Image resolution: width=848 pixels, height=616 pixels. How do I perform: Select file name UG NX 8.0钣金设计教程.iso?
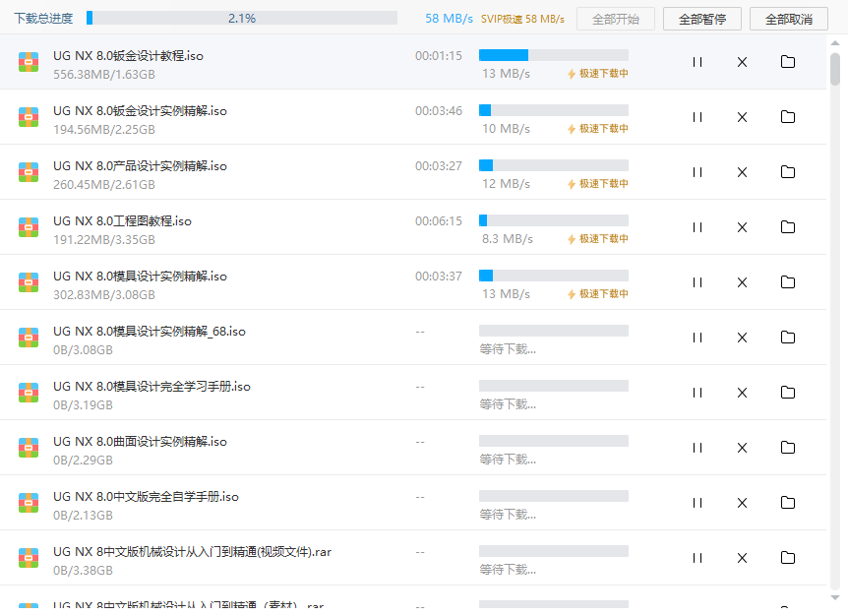click(128, 56)
